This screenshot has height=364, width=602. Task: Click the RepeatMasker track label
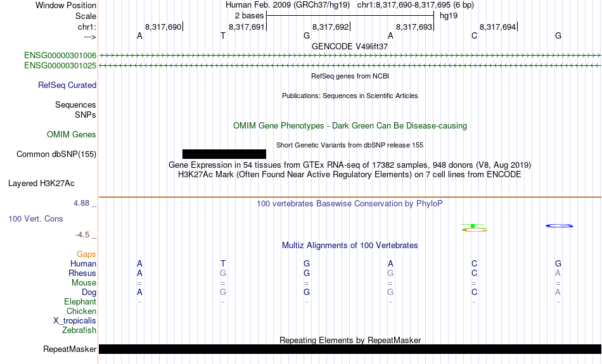coord(70,349)
